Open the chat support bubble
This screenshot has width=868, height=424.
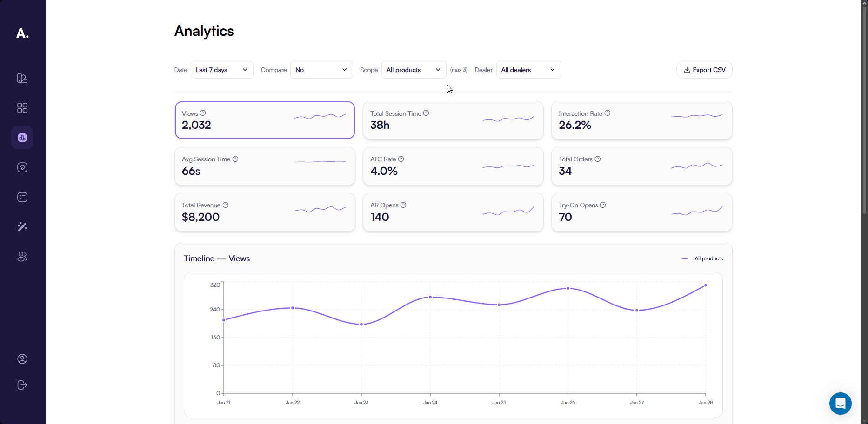[x=840, y=404]
